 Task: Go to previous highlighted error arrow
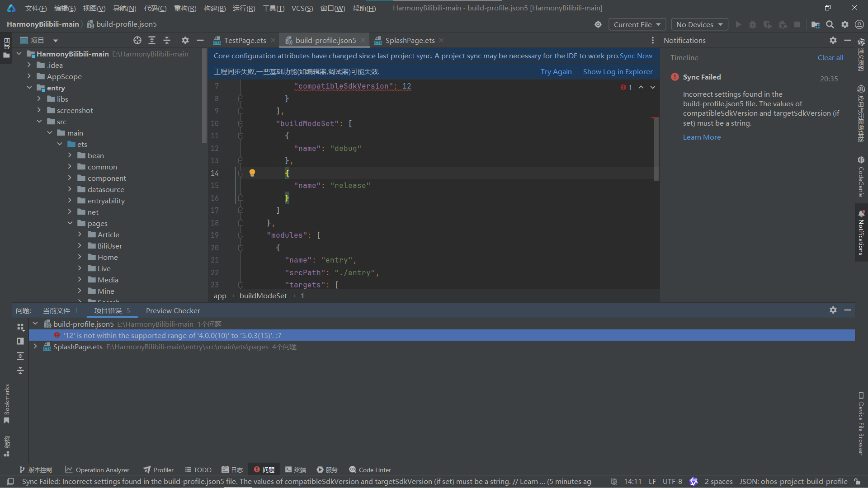[641, 87]
